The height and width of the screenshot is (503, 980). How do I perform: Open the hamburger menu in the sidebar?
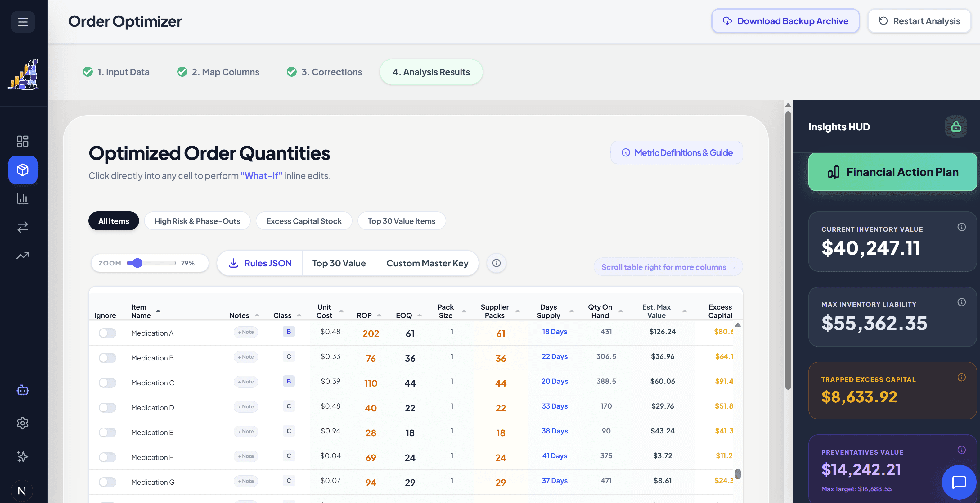23,22
